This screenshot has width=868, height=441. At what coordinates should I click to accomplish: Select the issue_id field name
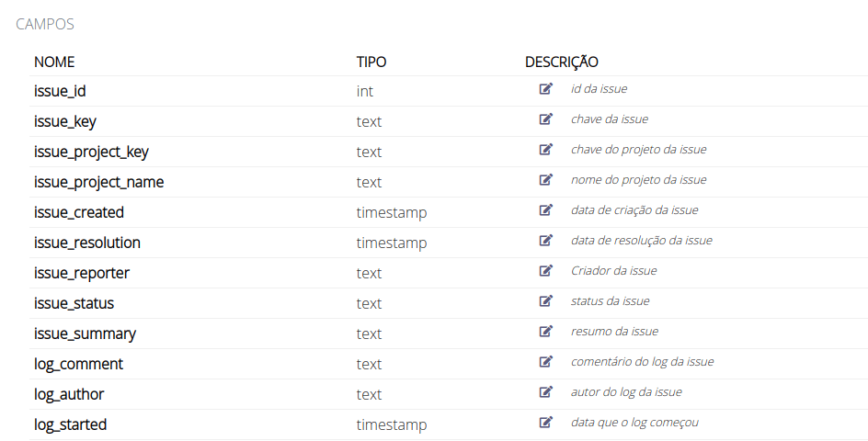(x=60, y=91)
